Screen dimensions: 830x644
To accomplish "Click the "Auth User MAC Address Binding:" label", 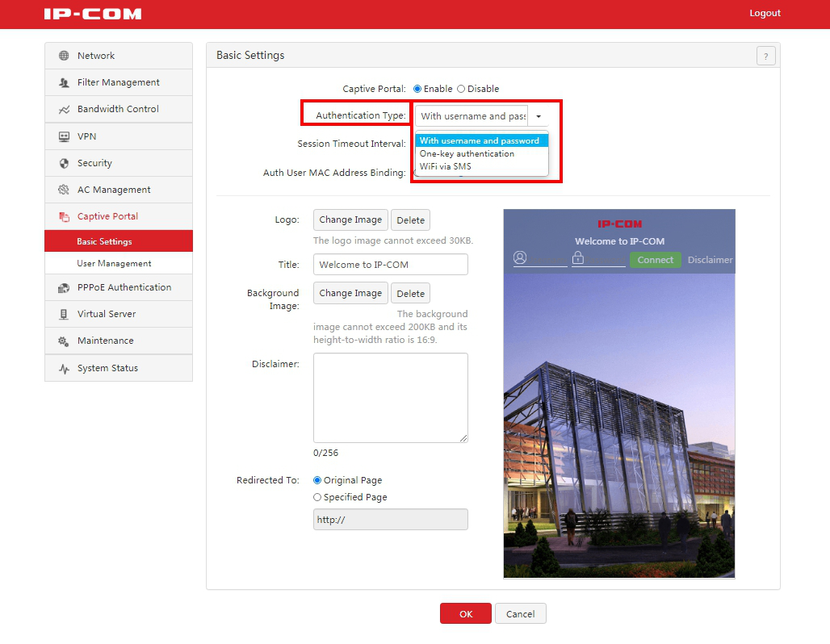I will [334, 173].
